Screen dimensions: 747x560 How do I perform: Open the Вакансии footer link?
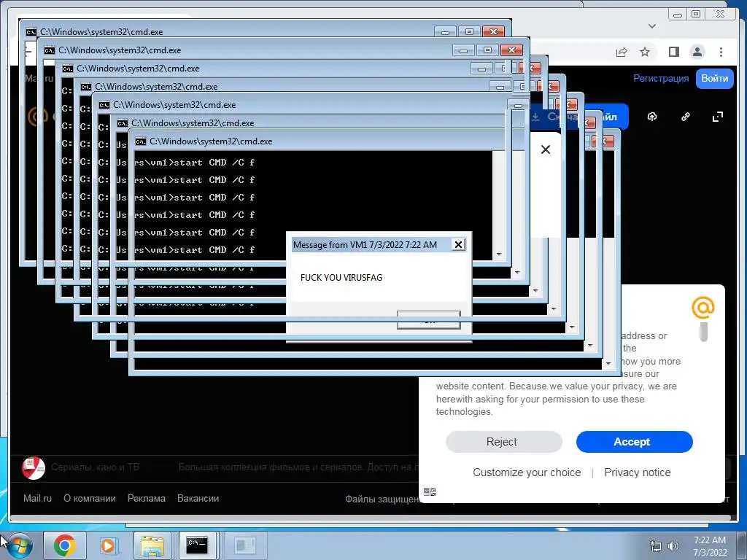pyautogui.click(x=198, y=499)
